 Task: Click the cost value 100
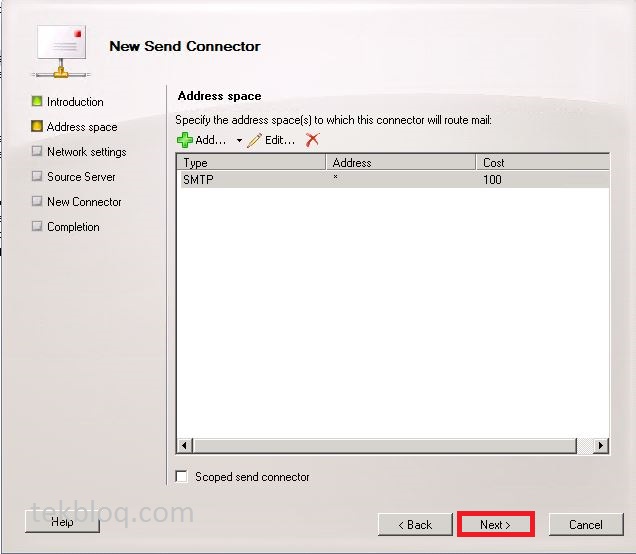point(492,179)
